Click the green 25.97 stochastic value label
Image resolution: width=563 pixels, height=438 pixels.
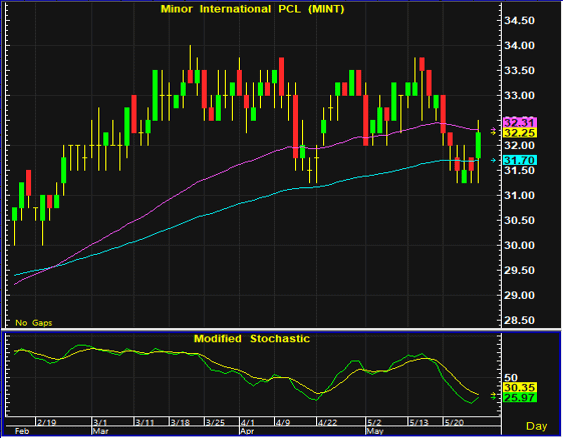(x=520, y=397)
